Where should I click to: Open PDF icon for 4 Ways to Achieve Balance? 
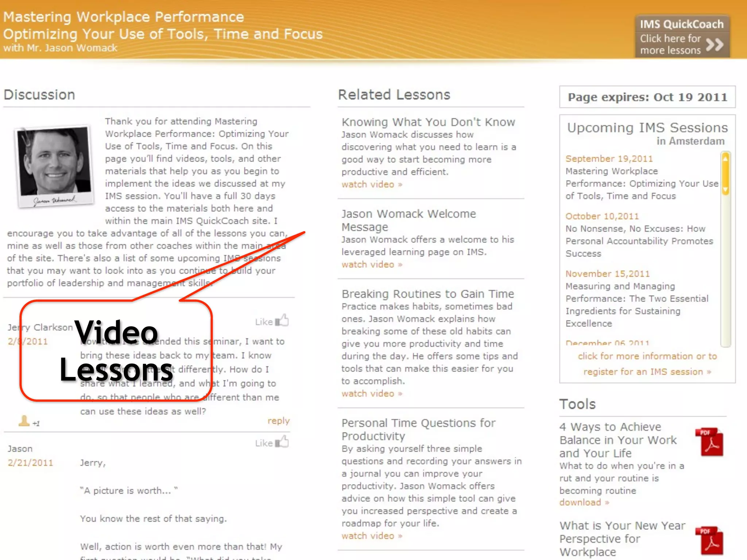[x=709, y=442]
